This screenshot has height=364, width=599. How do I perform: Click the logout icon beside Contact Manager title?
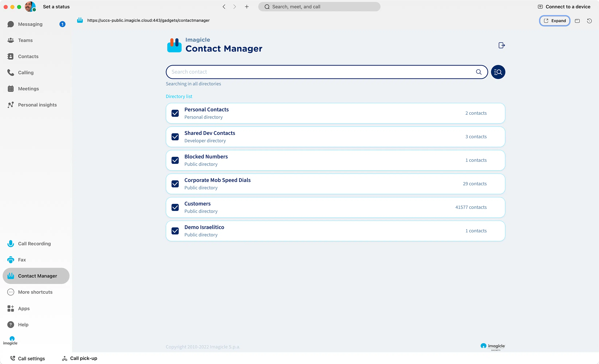[x=502, y=46]
